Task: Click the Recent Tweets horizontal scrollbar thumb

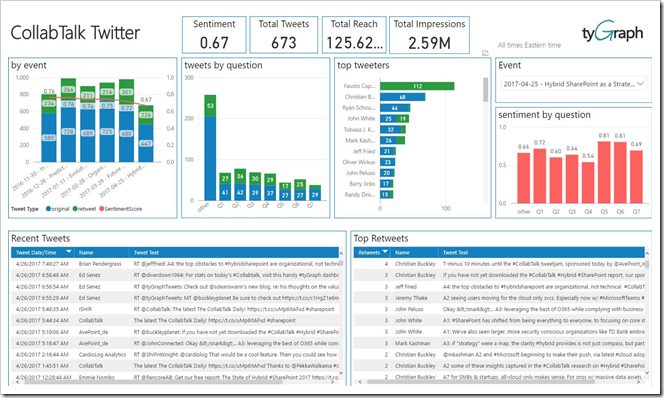Action: coord(153,382)
